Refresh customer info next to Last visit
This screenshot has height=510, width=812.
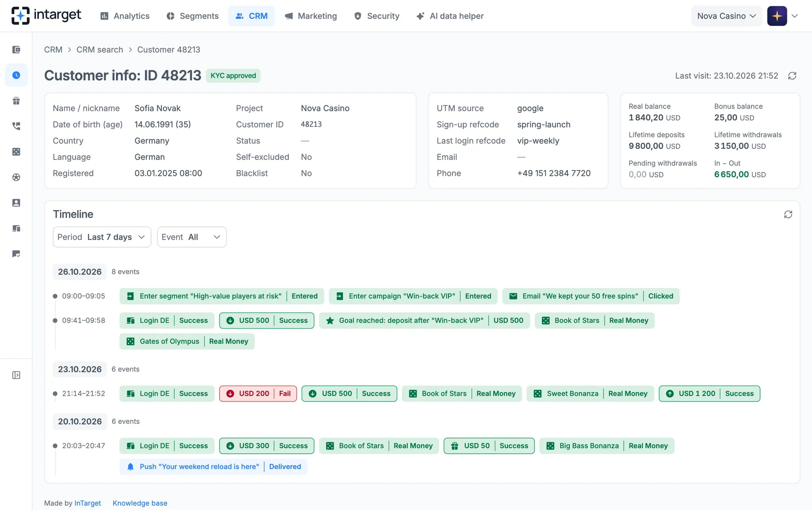(x=792, y=76)
